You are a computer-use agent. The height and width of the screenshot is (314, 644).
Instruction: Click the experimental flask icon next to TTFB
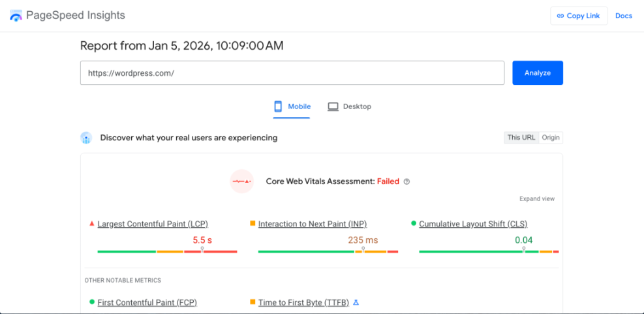coord(356,302)
